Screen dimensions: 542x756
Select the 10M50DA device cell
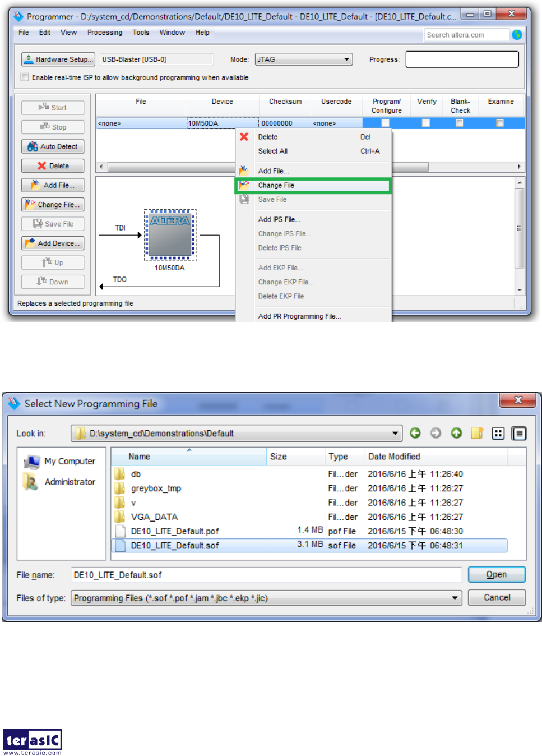(223, 123)
